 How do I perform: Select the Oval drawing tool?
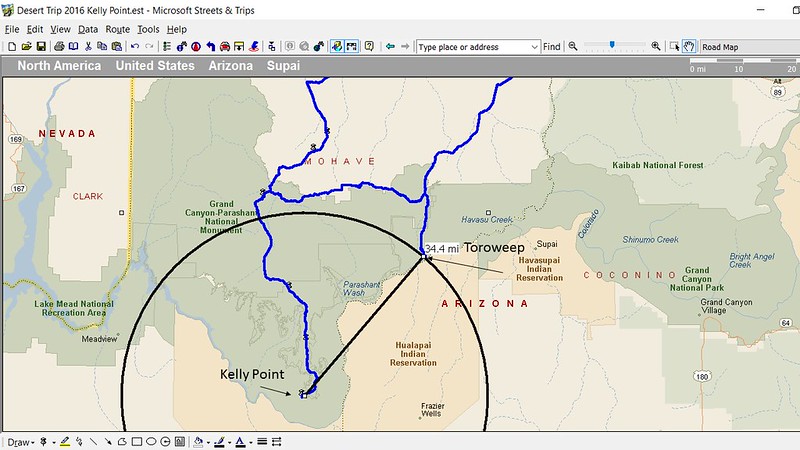pos(151,442)
